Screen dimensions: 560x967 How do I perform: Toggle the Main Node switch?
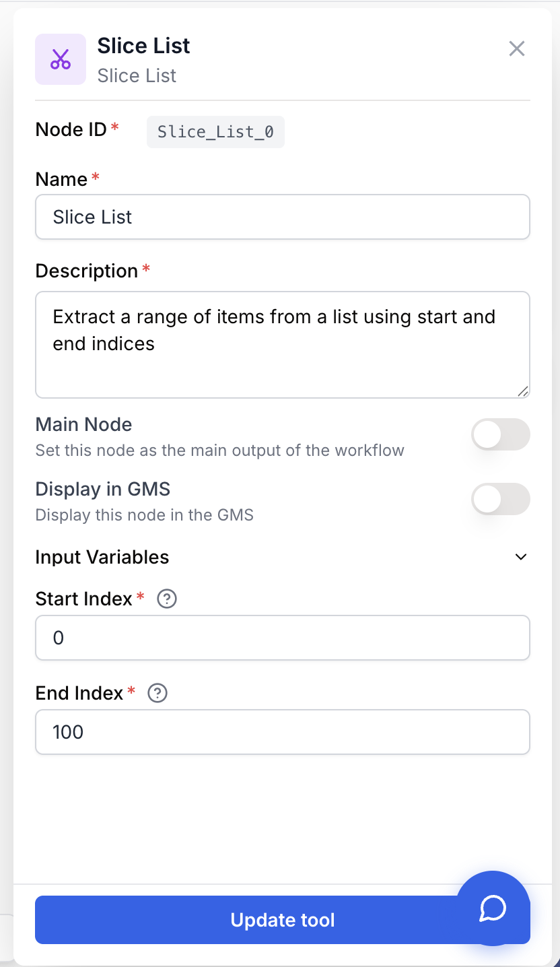(501, 434)
